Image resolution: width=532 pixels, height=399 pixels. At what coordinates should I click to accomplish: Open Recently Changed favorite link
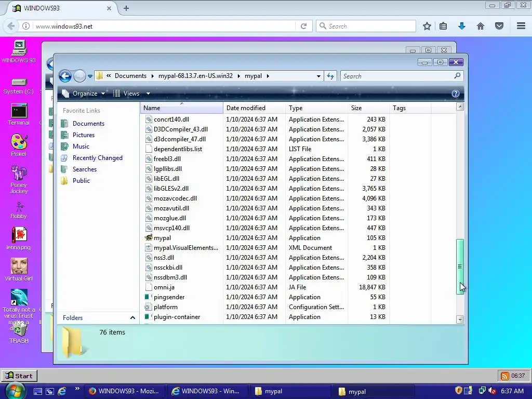pos(97,158)
